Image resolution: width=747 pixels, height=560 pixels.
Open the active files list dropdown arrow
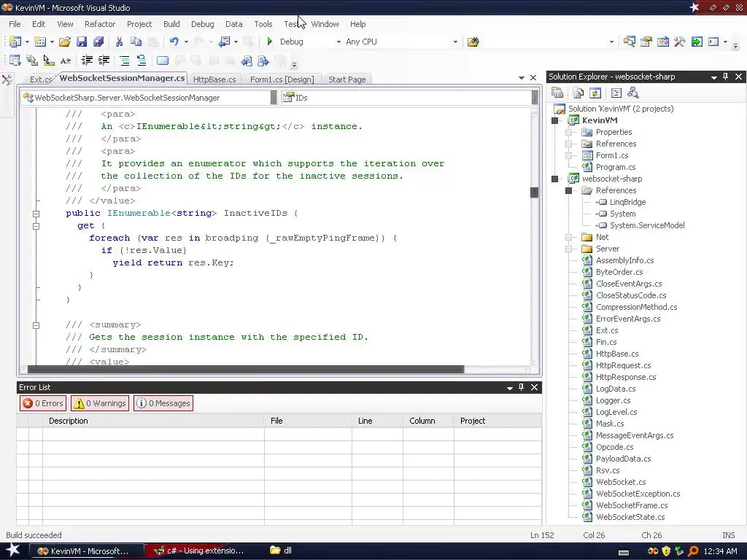(x=521, y=77)
